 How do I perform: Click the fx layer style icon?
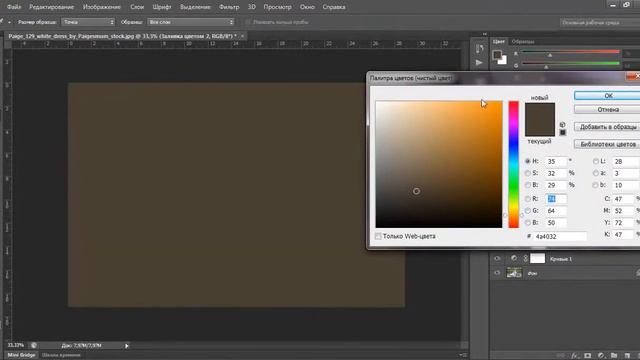575,356
